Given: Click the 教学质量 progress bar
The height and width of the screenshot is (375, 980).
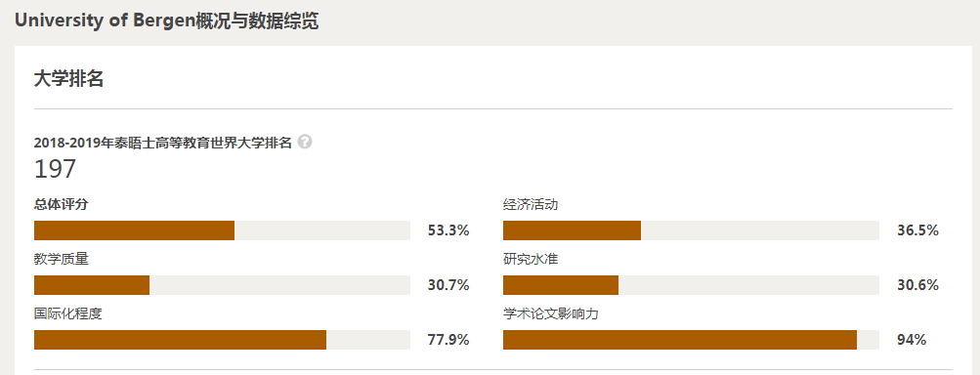Looking at the screenshot, I should (222, 285).
